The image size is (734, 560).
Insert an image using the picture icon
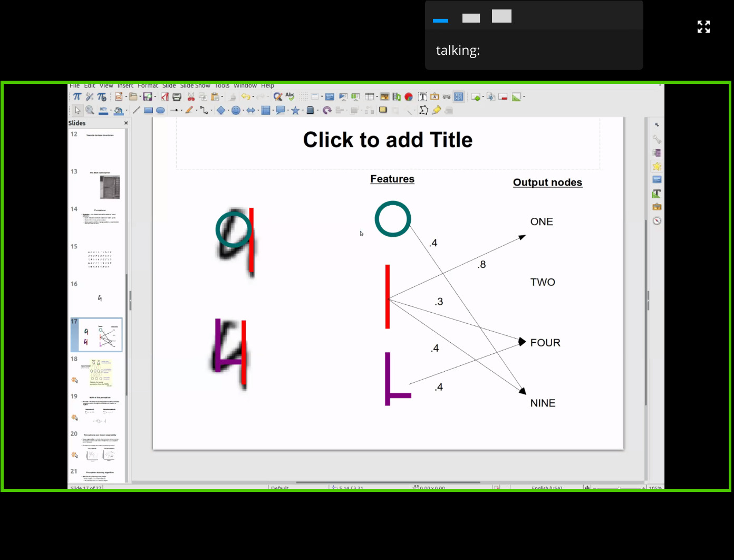point(384,96)
